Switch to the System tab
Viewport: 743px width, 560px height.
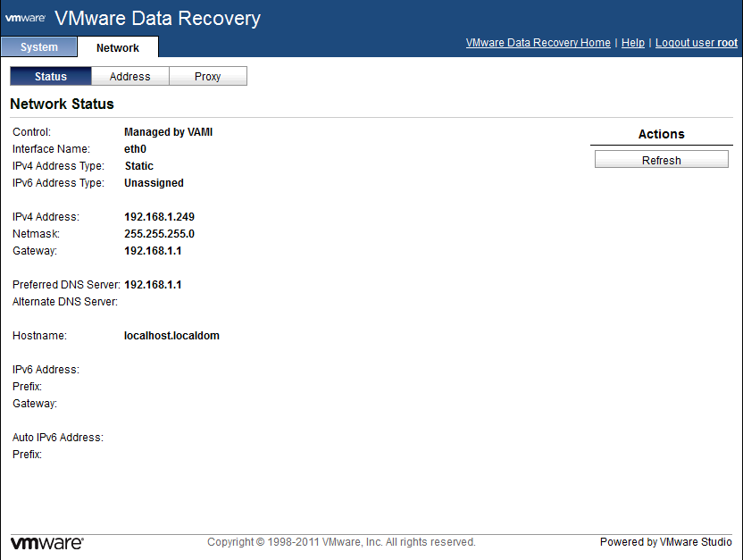[x=38, y=46]
